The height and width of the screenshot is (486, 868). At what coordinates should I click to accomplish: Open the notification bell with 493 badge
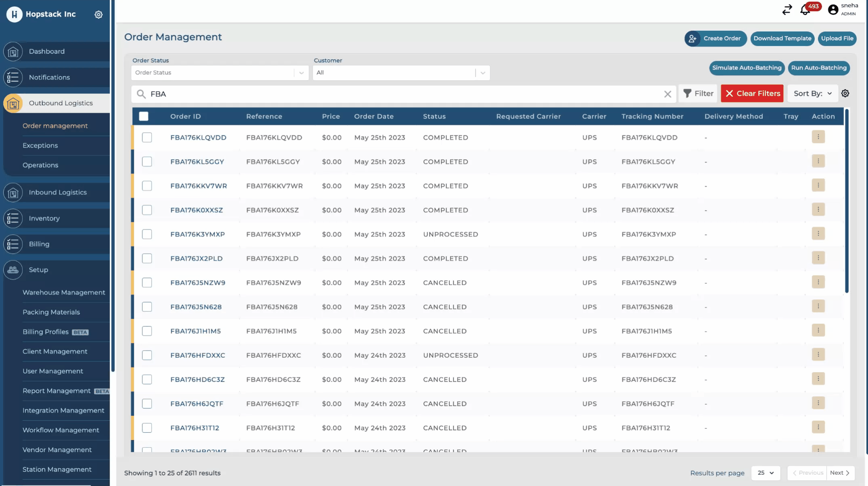(x=805, y=10)
